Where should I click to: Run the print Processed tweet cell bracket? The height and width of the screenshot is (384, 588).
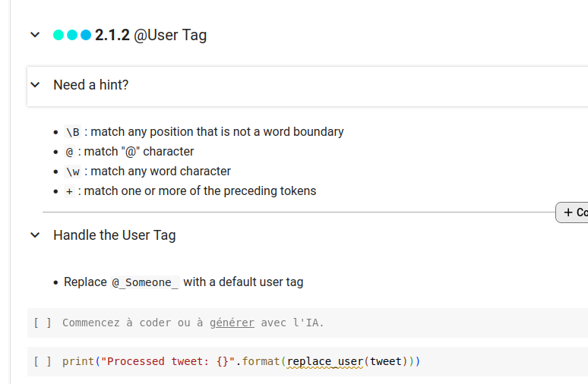click(43, 361)
